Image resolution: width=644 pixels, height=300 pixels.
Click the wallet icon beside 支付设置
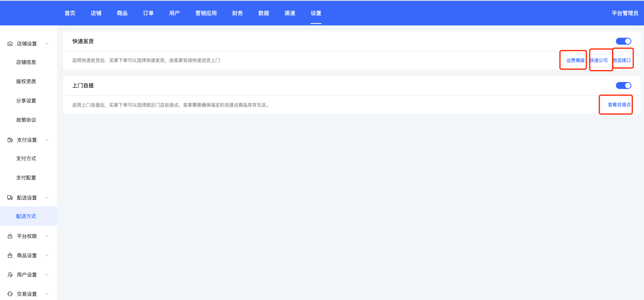click(10, 140)
